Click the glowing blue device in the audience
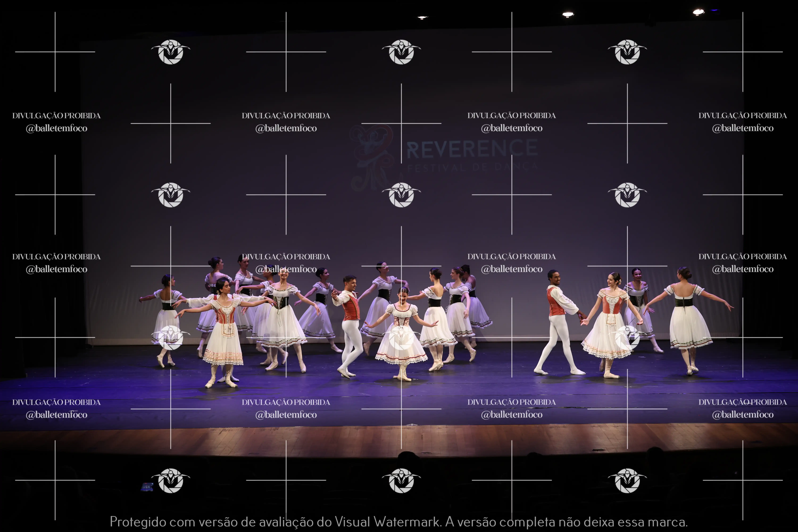Screen dimensions: 798x532 click(147, 487)
